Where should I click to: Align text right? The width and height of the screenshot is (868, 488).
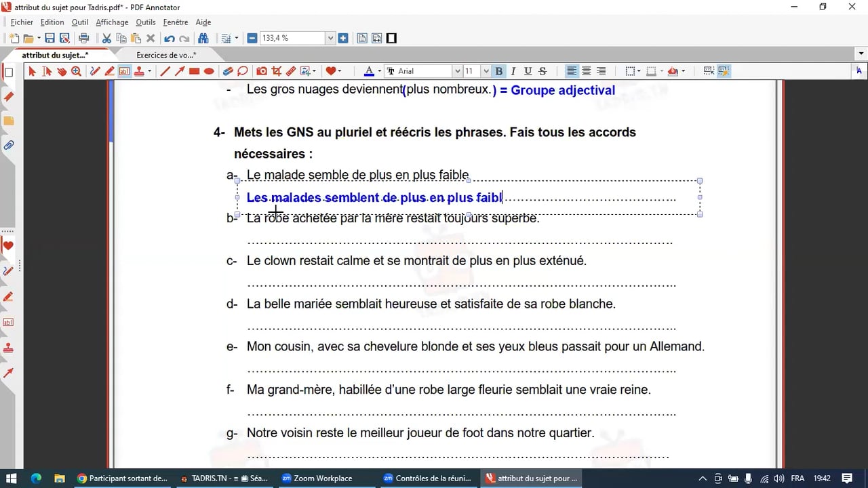(601, 71)
